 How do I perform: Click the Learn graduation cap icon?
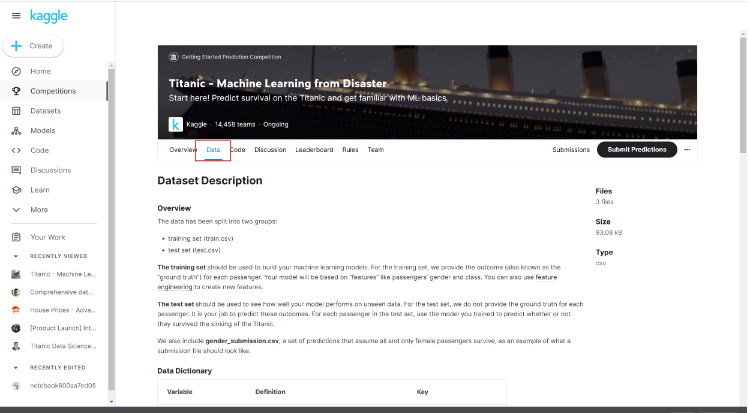[x=16, y=190]
